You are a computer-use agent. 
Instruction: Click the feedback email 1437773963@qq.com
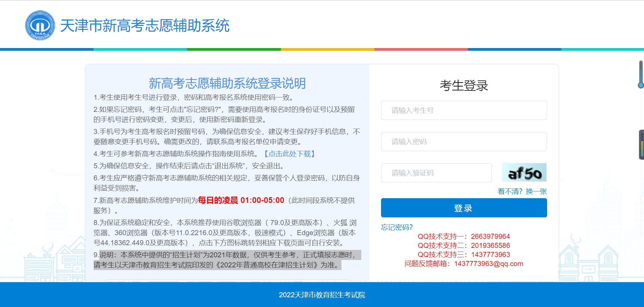click(x=488, y=264)
